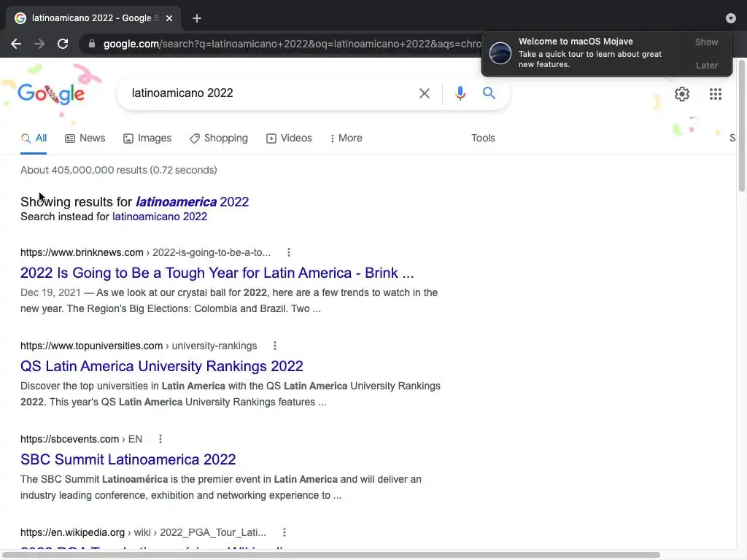
Task: Open a new tab with plus icon
Action: coord(197,18)
